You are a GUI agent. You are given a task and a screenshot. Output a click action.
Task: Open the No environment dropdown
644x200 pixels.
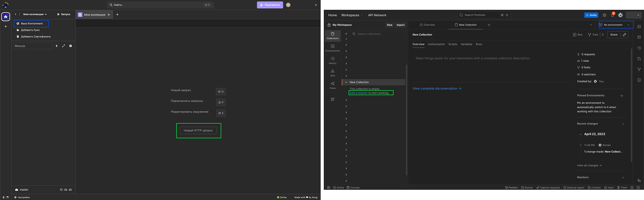tap(616, 25)
